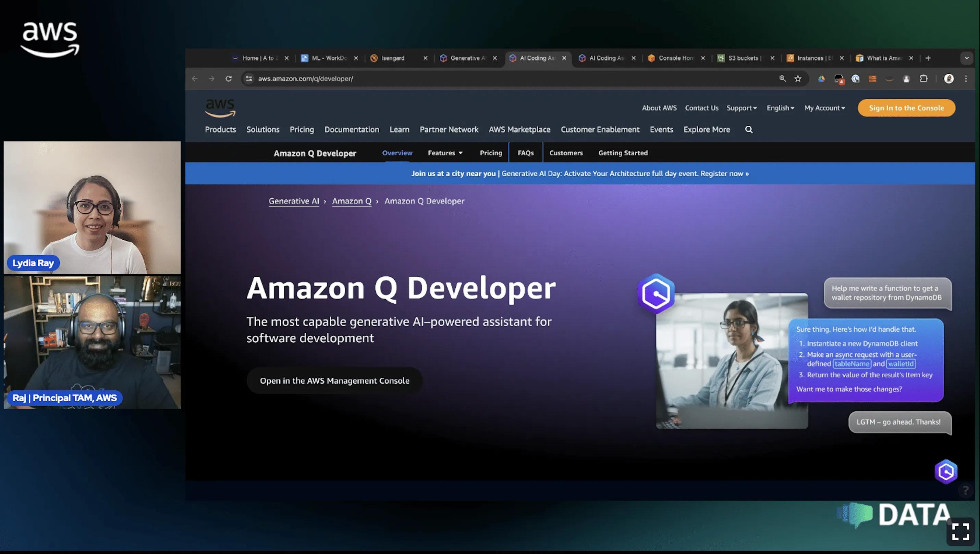
Task: Close the Isengard tab
Action: tap(425, 58)
